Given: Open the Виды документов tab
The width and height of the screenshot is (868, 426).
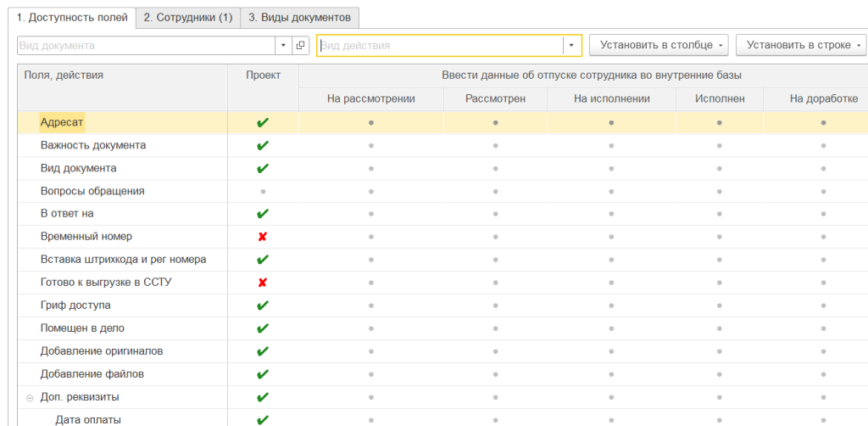Looking at the screenshot, I should (300, 17).
